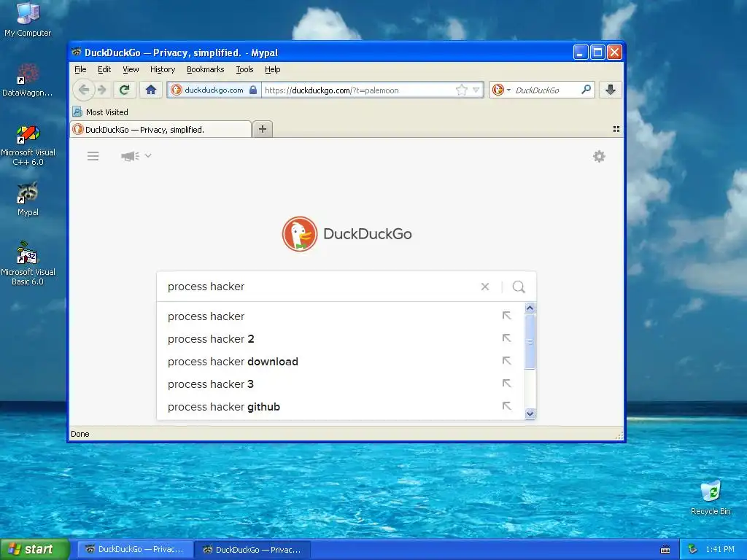Open the DuckDuckGo hamburger menu
Viewport: 747px width, 560px height.
(x=93, y=156)
